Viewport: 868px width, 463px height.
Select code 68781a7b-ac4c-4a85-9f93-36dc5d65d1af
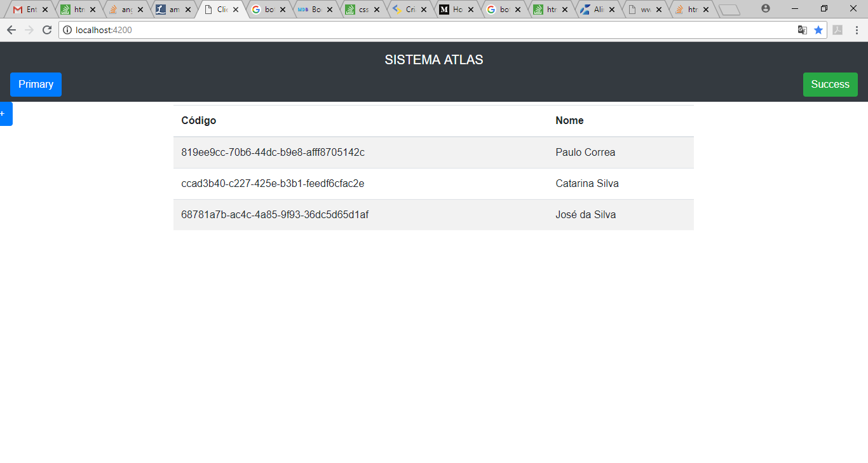coord(275,215)
